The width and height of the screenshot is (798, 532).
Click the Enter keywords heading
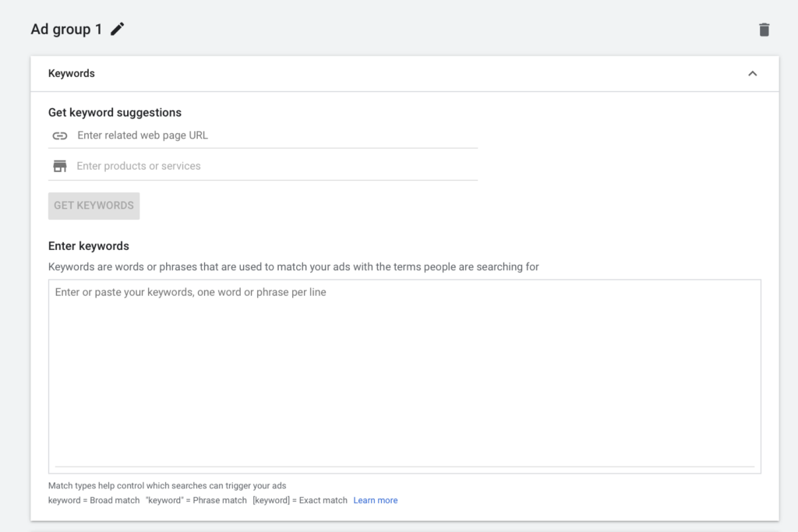pos(89,245)
